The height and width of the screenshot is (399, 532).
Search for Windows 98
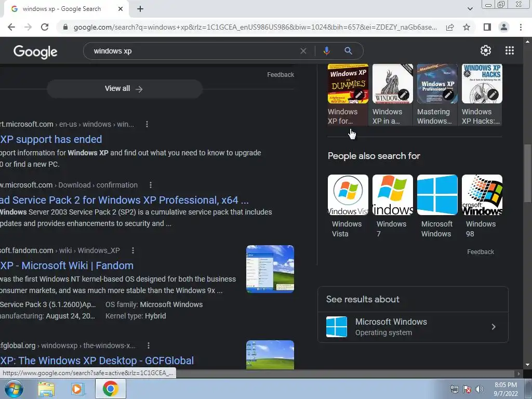click(482, 207)
